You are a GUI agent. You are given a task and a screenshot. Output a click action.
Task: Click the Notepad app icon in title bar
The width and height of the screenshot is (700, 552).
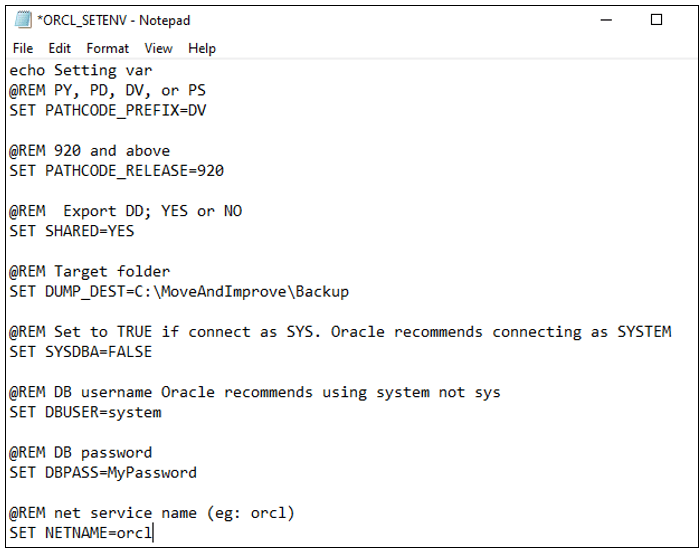23,20
